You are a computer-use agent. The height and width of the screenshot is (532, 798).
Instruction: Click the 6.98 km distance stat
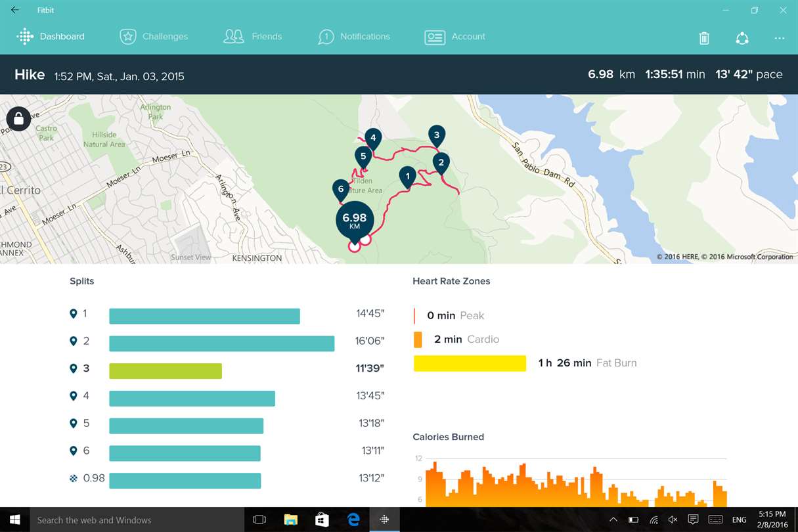[x=611, y=74]
